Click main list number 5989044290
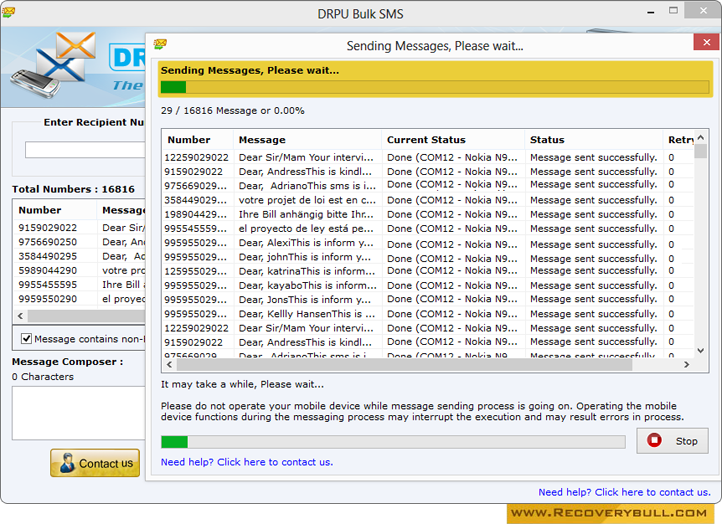This screenshot has height=524, width=722. click(x=48, y=271)
